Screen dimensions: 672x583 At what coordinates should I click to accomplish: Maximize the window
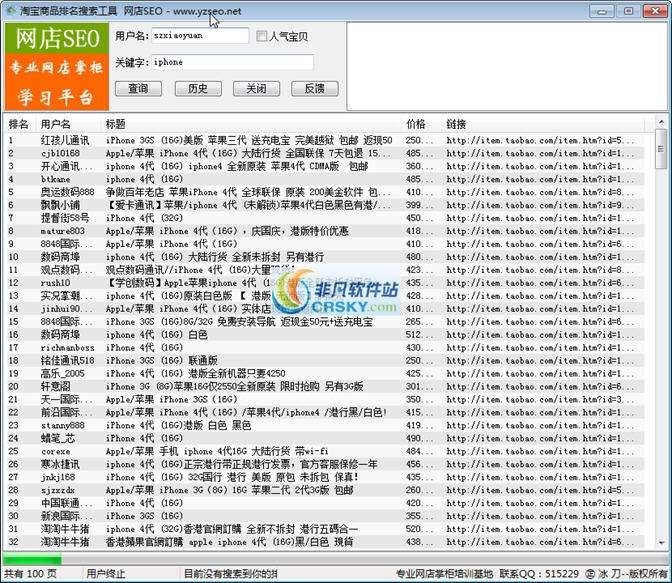[628, 11]
